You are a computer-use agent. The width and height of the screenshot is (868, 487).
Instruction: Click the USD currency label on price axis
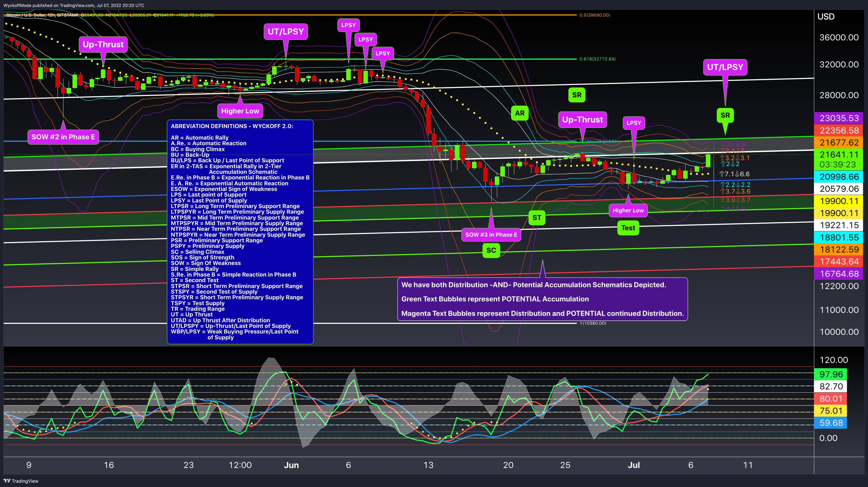[x=826, y=17]
